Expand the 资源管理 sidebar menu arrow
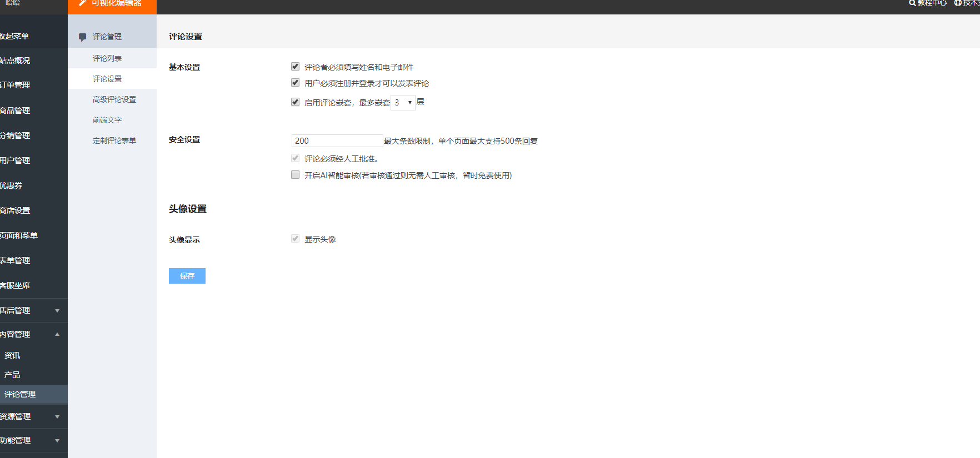Image resolution: width=980 pixels, height=458 pixels. (x=57, y=417)
